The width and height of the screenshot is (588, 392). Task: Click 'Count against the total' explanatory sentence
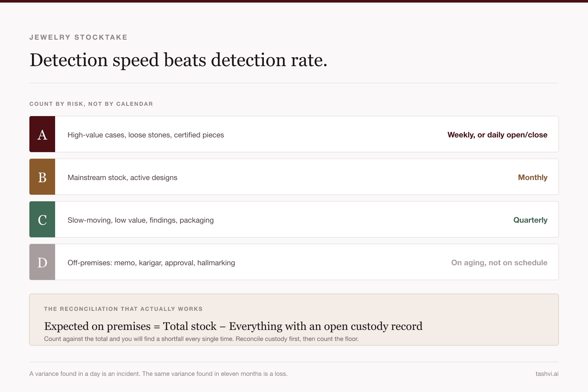pyautogui.click(x=201, y=339)
